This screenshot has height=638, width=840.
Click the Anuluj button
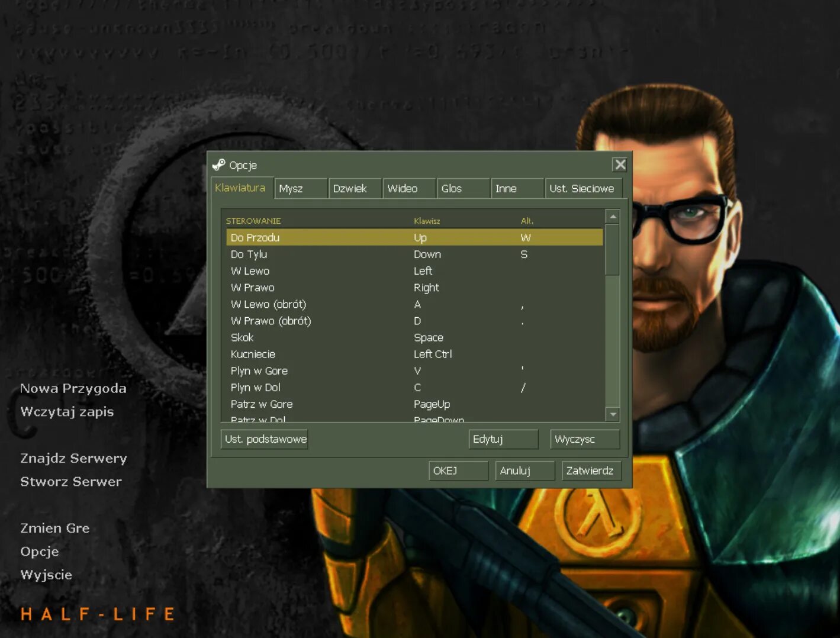[524, 471]
